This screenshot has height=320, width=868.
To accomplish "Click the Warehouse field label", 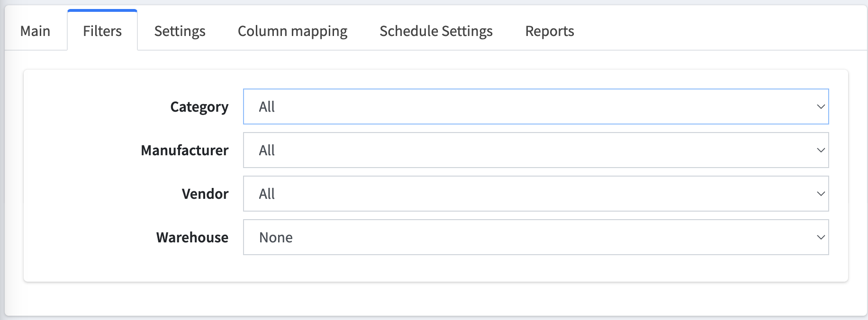I will [x=192, y=238].
